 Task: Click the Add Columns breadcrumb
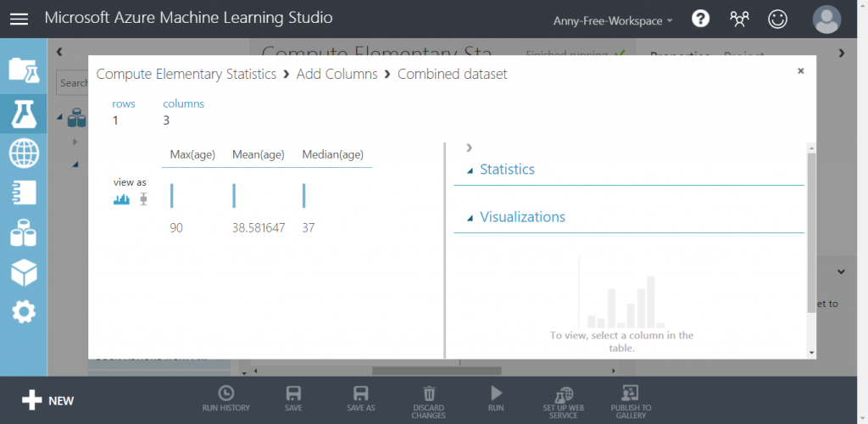337,74
